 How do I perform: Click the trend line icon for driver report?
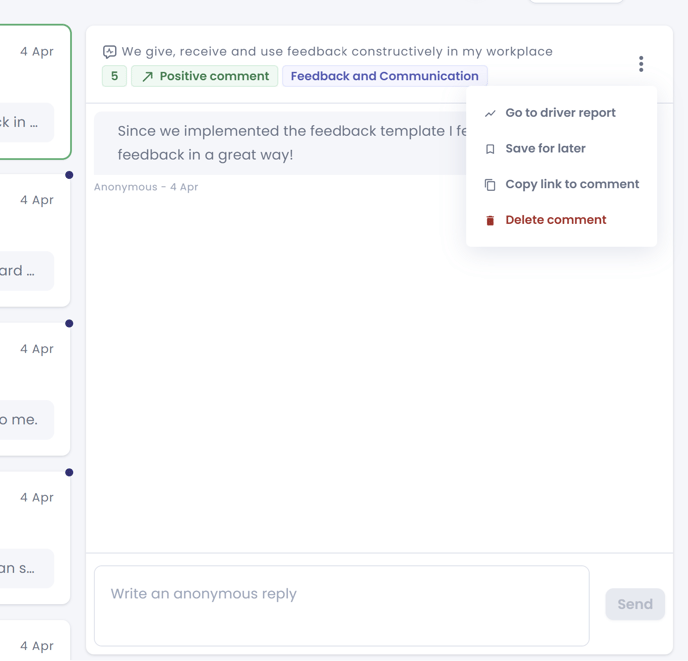pyautogui.click(x=490, y=113)
